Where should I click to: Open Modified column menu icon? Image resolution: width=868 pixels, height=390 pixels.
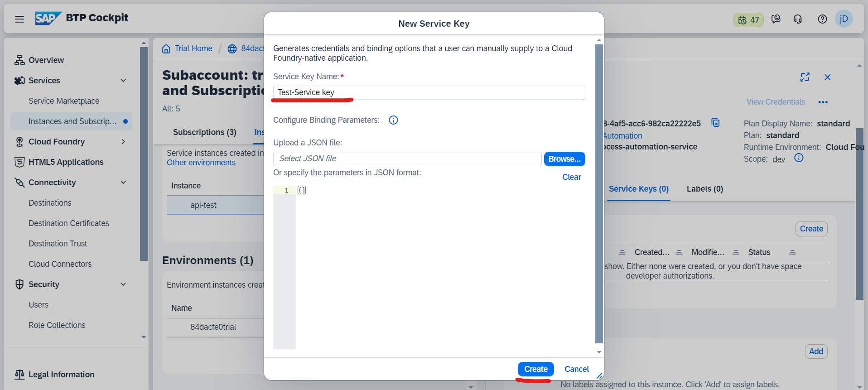point(736,252)
